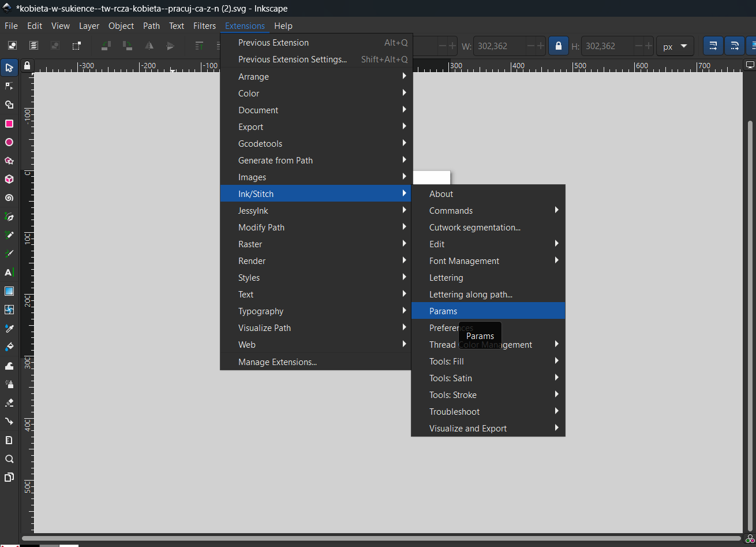Viewport: 756px width, 547px height.
Task: Select the Shape builder tool
Action: click(x=9, y=105)
